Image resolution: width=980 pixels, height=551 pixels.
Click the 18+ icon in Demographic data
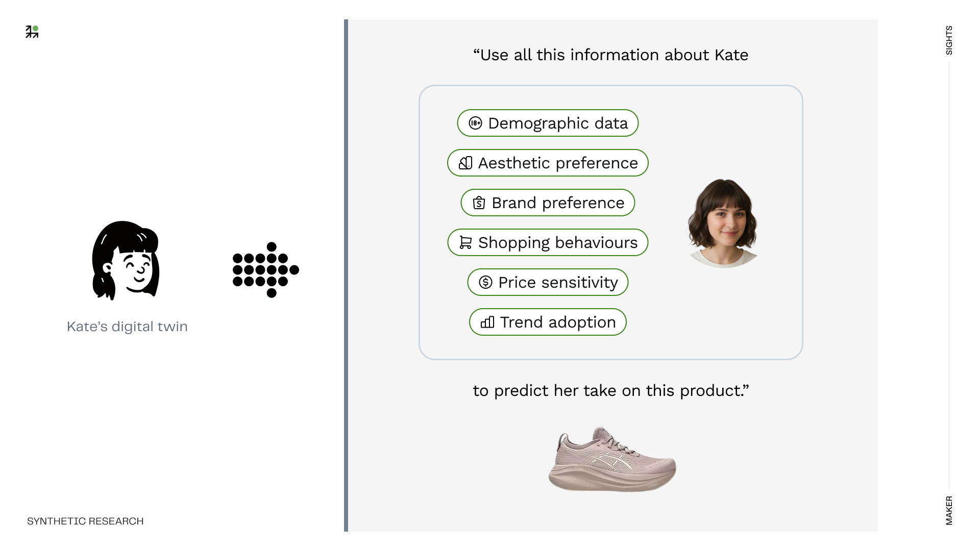[x=475, y=123]
